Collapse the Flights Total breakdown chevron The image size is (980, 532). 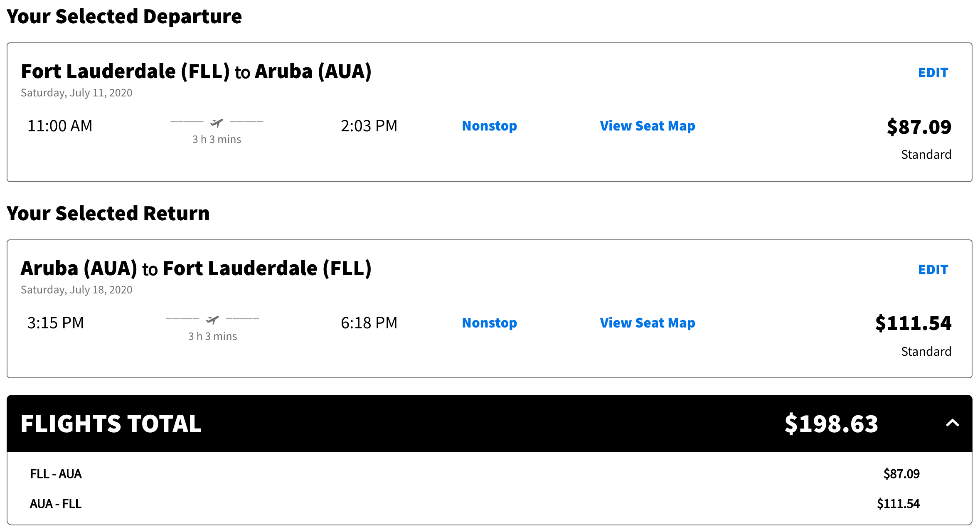point(952,424)
